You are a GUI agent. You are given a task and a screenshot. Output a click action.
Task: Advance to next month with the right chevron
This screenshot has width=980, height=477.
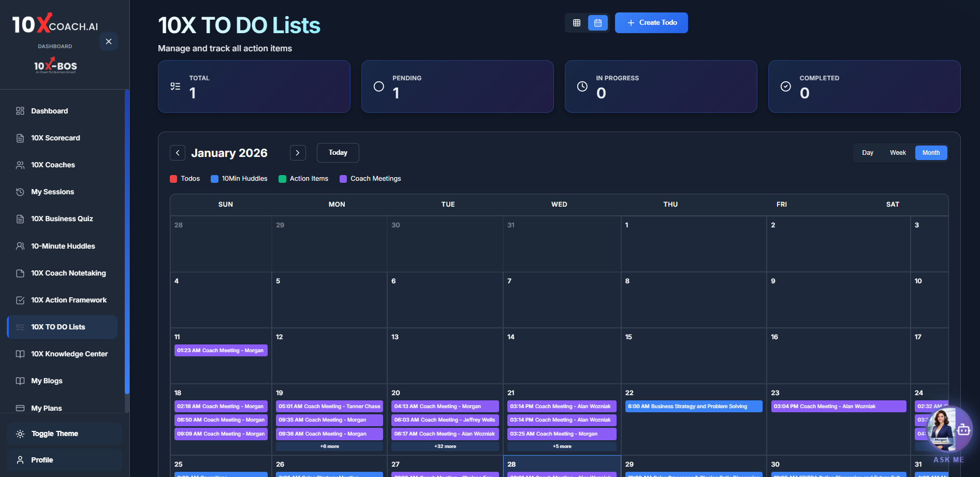click(298, 153)
